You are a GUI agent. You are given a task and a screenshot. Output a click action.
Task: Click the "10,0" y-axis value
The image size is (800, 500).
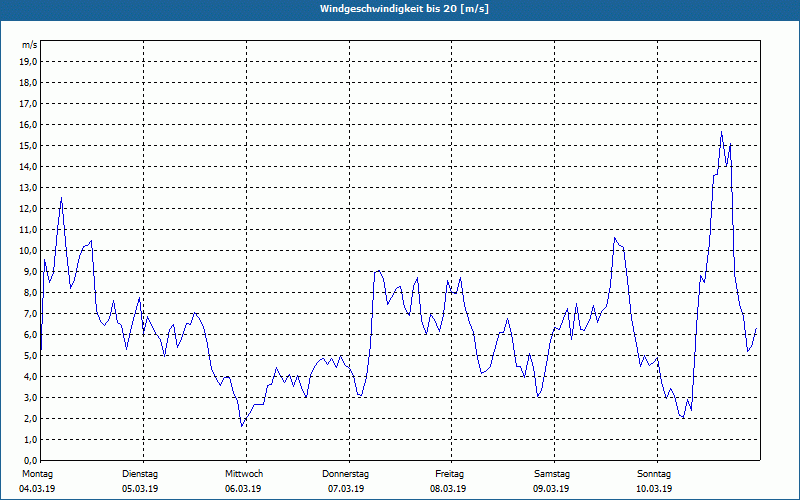tap(28, 251)
